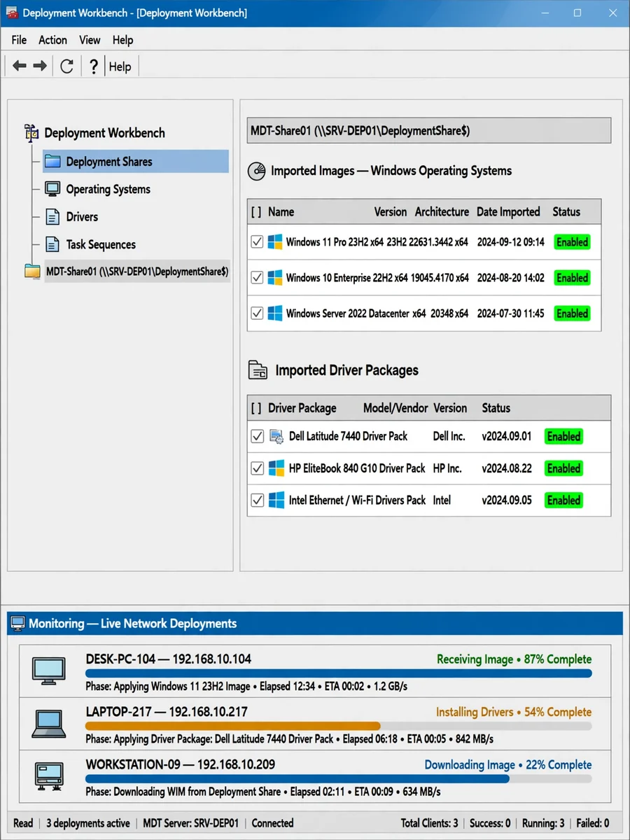
Task: Click the Deployment Workbench root node icon
Action: (x=31, y=132)
